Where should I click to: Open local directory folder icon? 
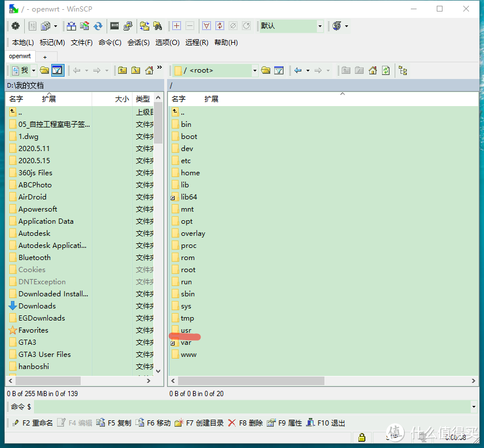(x=44, y=70)
